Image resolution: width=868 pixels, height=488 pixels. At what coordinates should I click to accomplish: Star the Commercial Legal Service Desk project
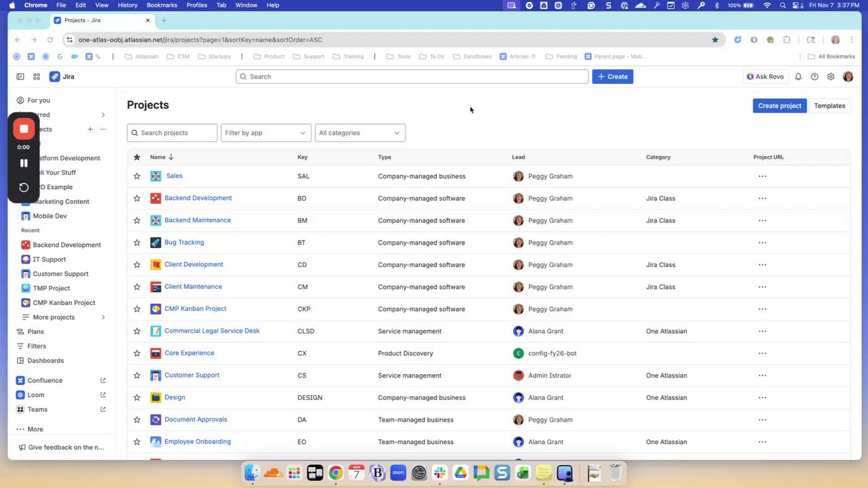(x=137, y=331)
